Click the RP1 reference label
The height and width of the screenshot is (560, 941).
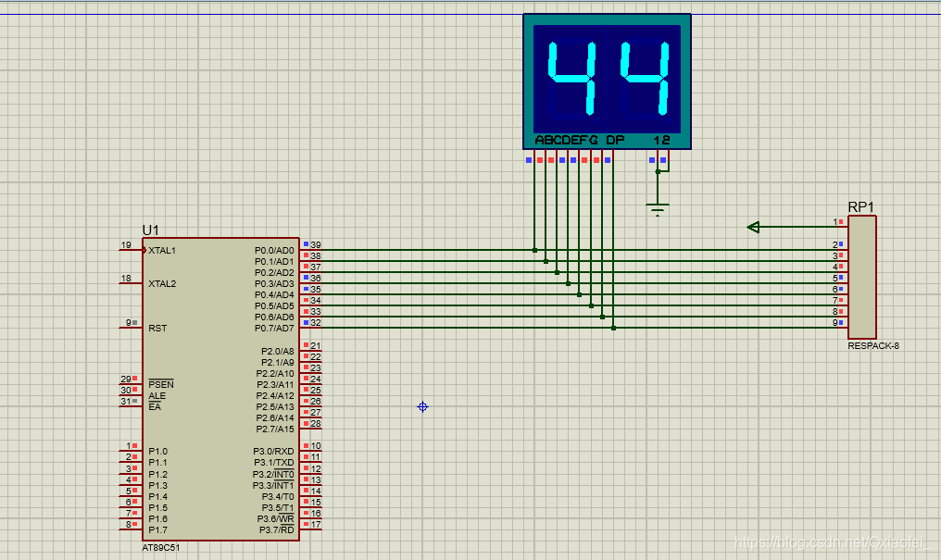[x=861, y=206]
